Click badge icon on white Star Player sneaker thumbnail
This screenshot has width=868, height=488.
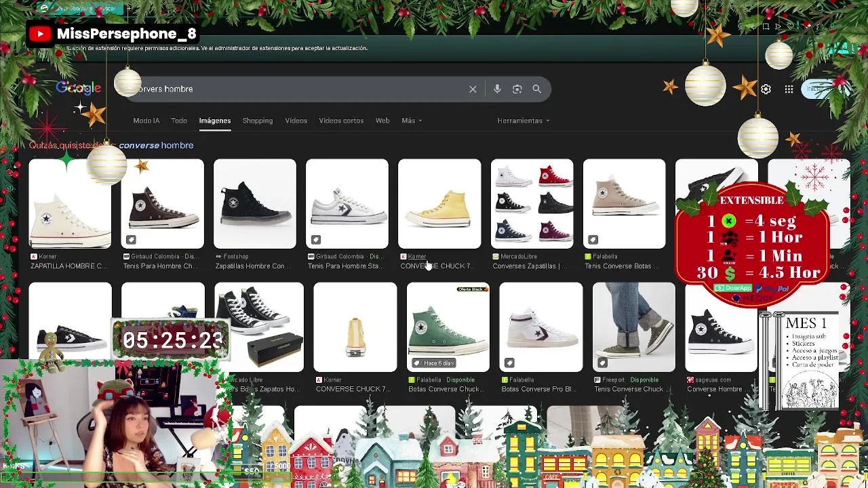pyautogui.click(x=315, y=239)
